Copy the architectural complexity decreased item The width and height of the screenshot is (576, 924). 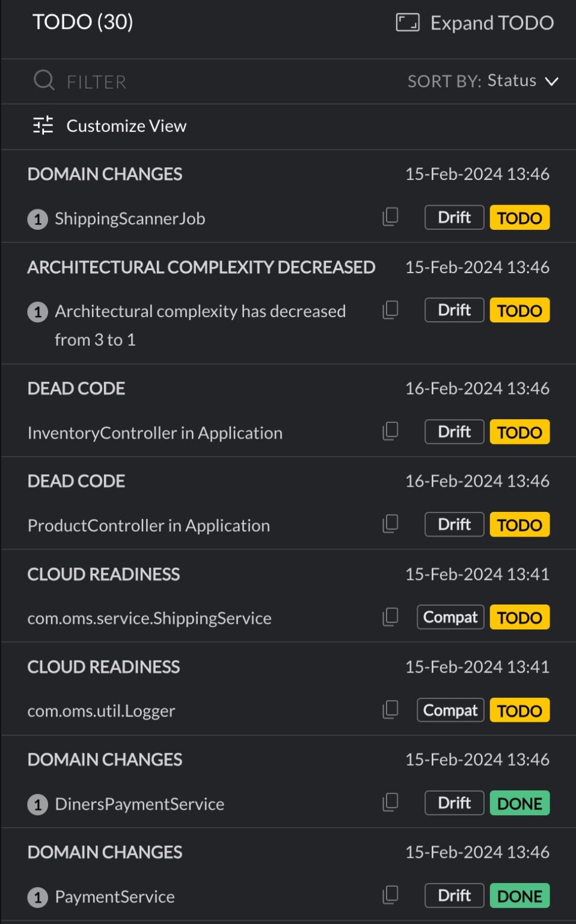(x=390, y=310)
